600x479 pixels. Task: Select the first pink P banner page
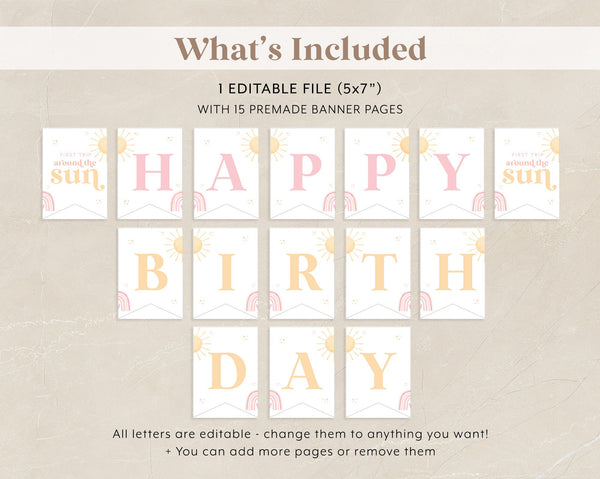pyautogui.click(x=302, y=173)
